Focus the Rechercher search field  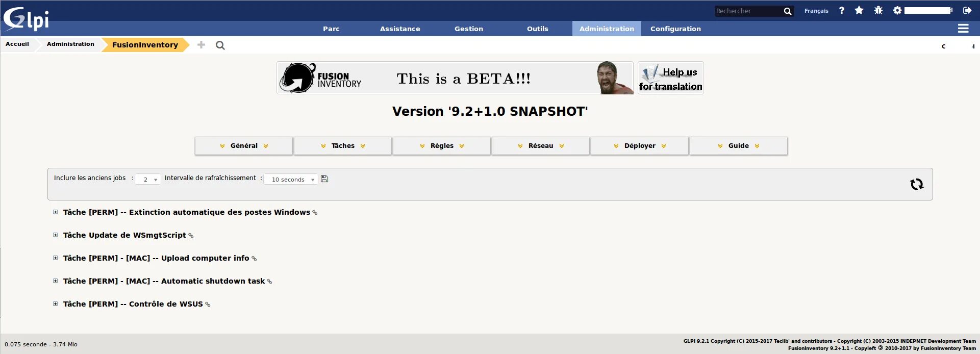(x=748, y=11)
